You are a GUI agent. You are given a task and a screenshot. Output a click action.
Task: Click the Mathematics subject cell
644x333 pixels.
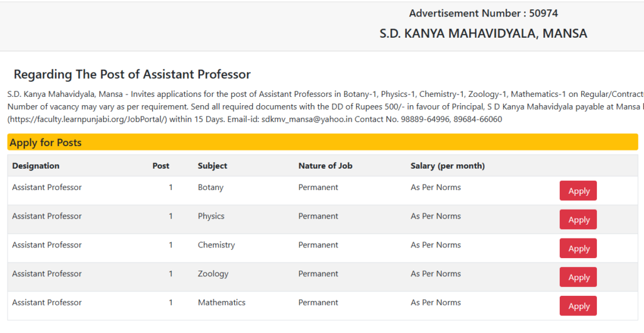tap(222, 303)
